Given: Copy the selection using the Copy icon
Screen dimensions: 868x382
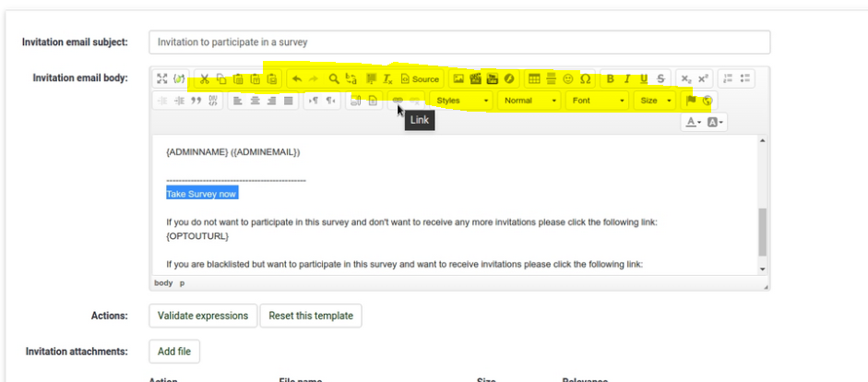Looking at the screenshot, I should click(220, 78).
